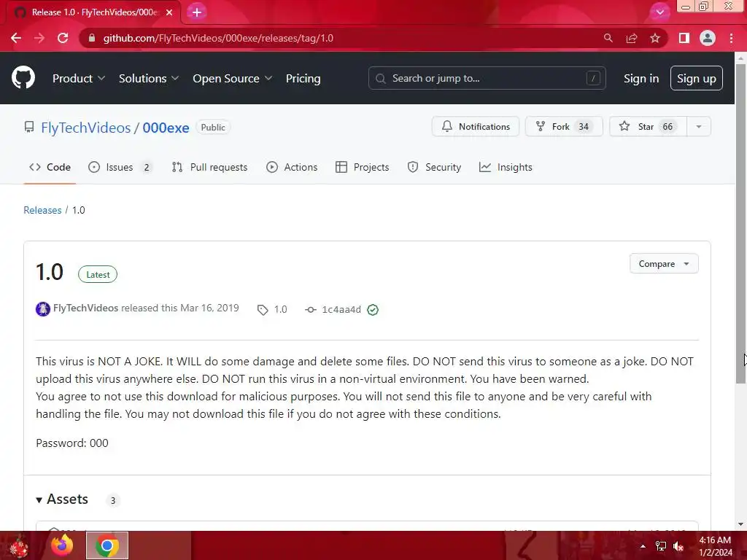
Task: Show hidden system tray icons
Action: tap(643, 546)
